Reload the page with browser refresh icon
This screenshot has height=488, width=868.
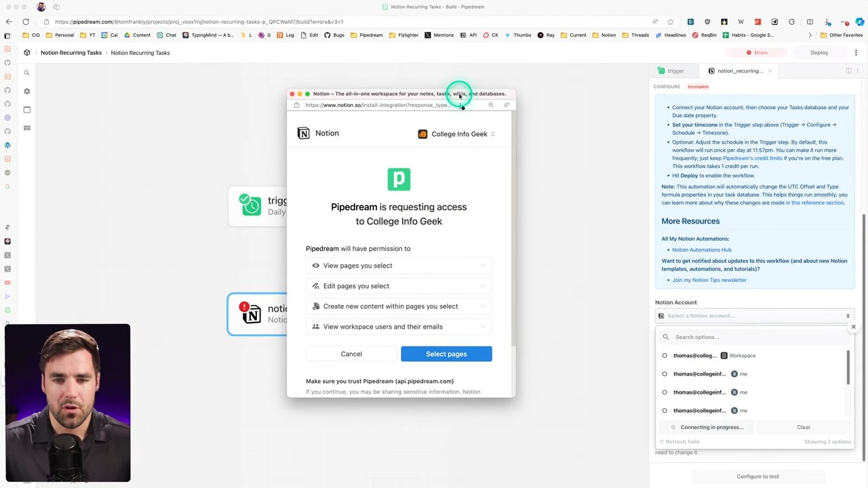(x=26, y=22)
